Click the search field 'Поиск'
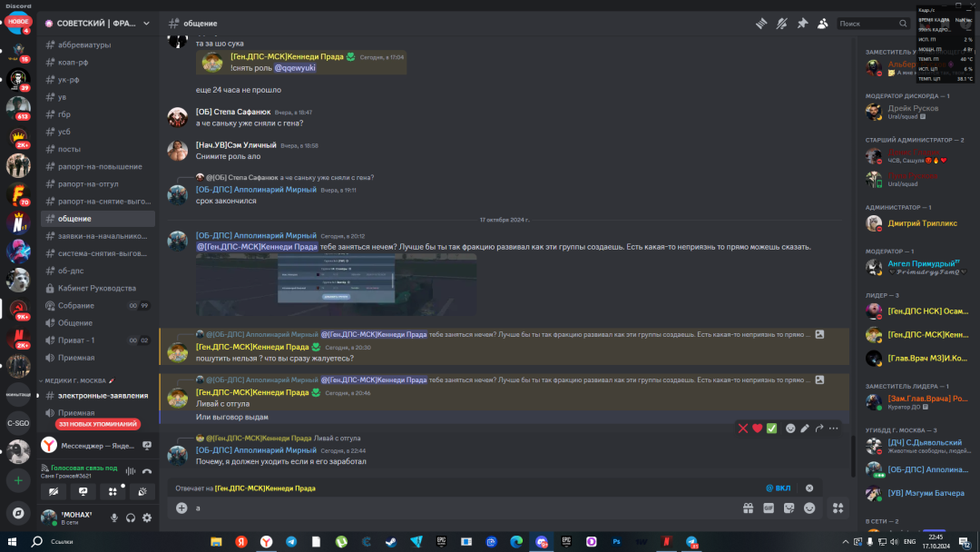Viewport: 980px width, 552px height. (873, 23)
